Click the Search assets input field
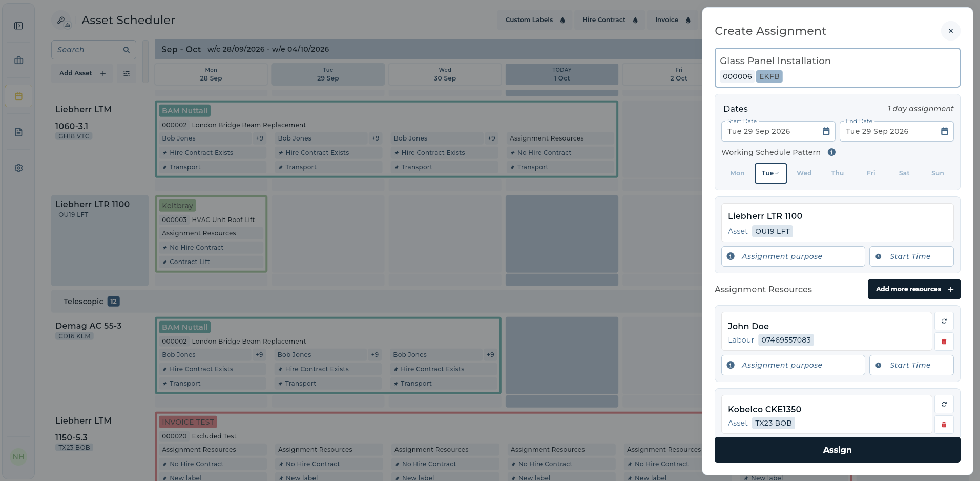 pyautogui.click(x=94, y=50)
